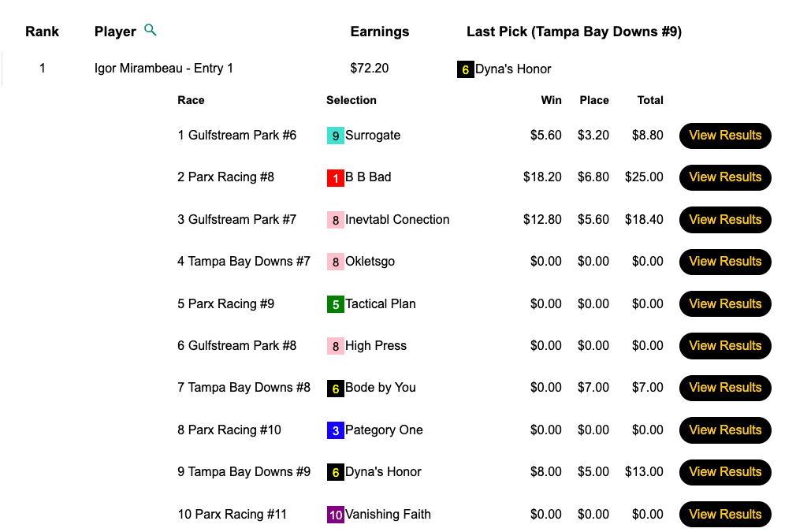Click Pategory One's blue number 3 badge
This screenshot has width=796, height=532.
(336, 430)
